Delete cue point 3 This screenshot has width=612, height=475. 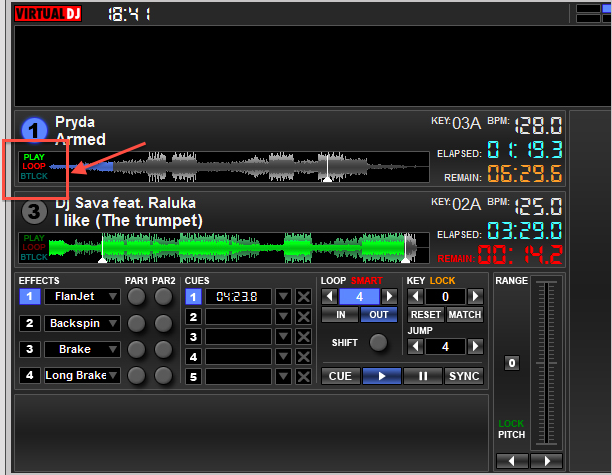coord(303,336)
